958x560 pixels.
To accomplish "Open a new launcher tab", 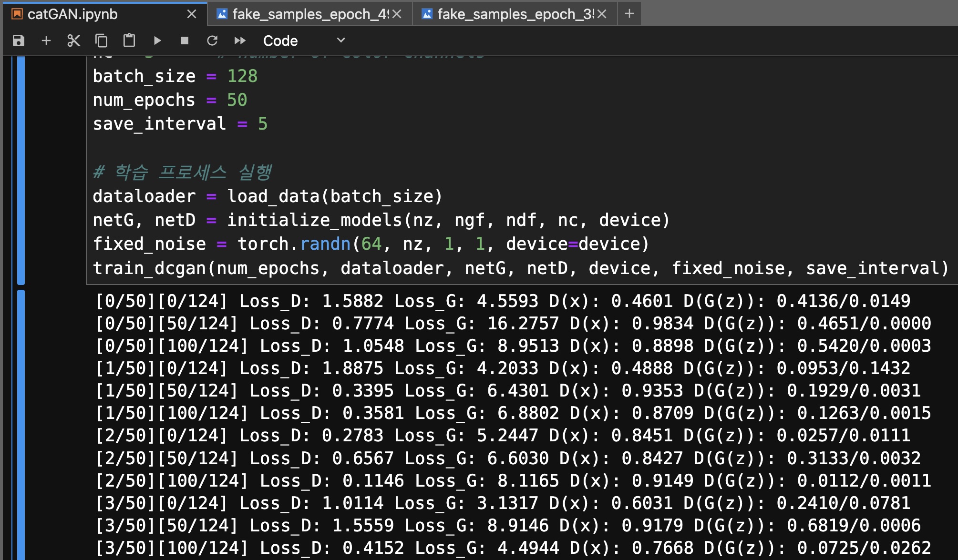I will tap(629, 14).
